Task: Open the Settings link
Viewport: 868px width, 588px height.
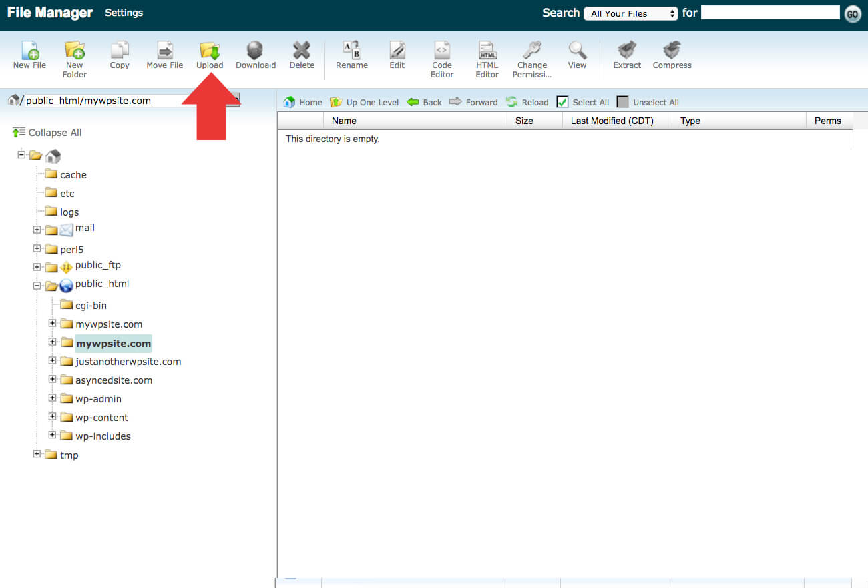Action: (124, 13)
